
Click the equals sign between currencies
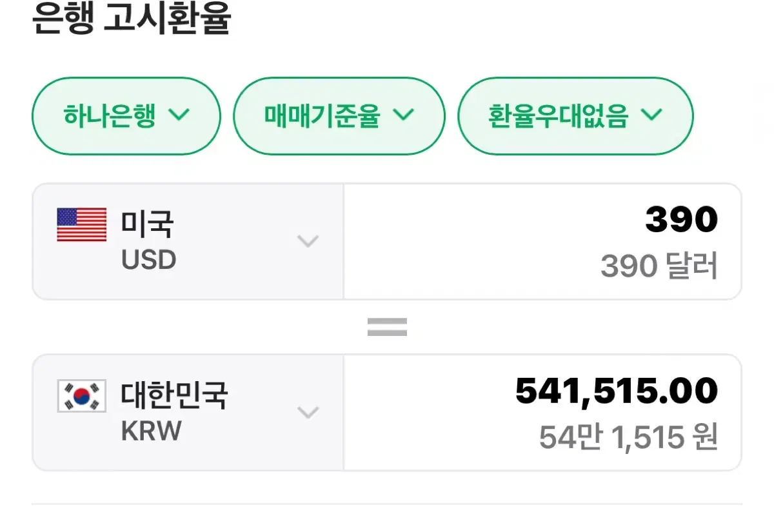click(387, 327)
